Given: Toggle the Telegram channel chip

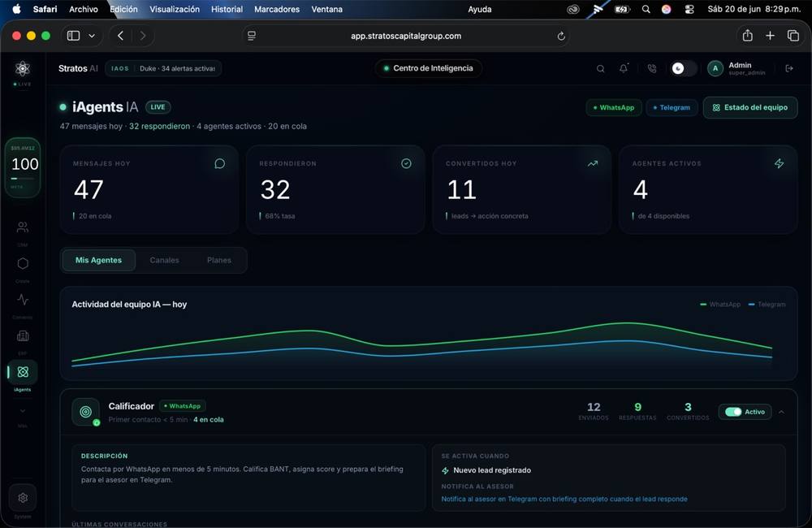Looking at the screenshot, I should [672, 108].
